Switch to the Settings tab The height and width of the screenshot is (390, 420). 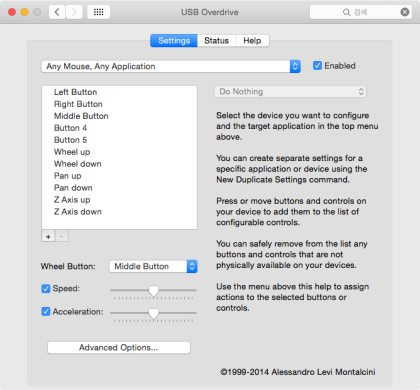tap(174, 41)
